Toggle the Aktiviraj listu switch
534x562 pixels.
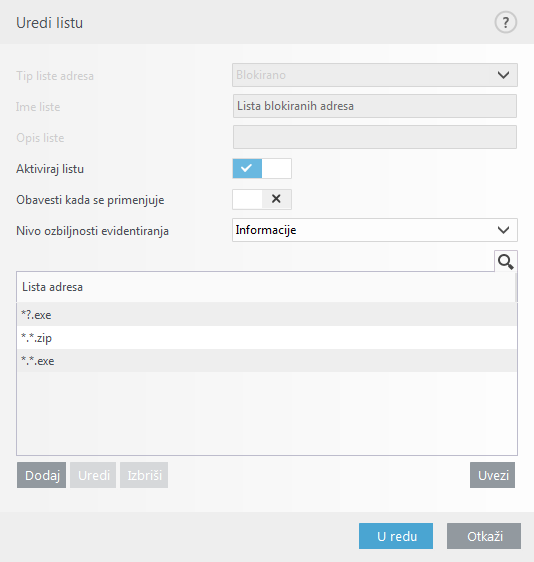[262, 168]
